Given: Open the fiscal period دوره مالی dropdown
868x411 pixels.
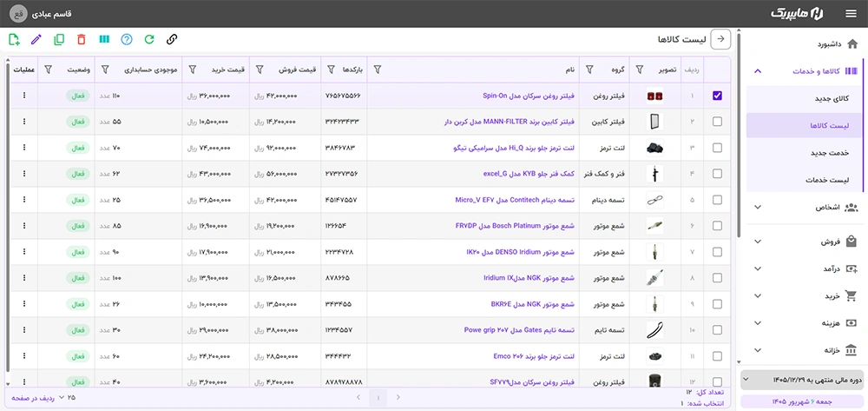Looking at the screenshot, I should coord(801,380).
